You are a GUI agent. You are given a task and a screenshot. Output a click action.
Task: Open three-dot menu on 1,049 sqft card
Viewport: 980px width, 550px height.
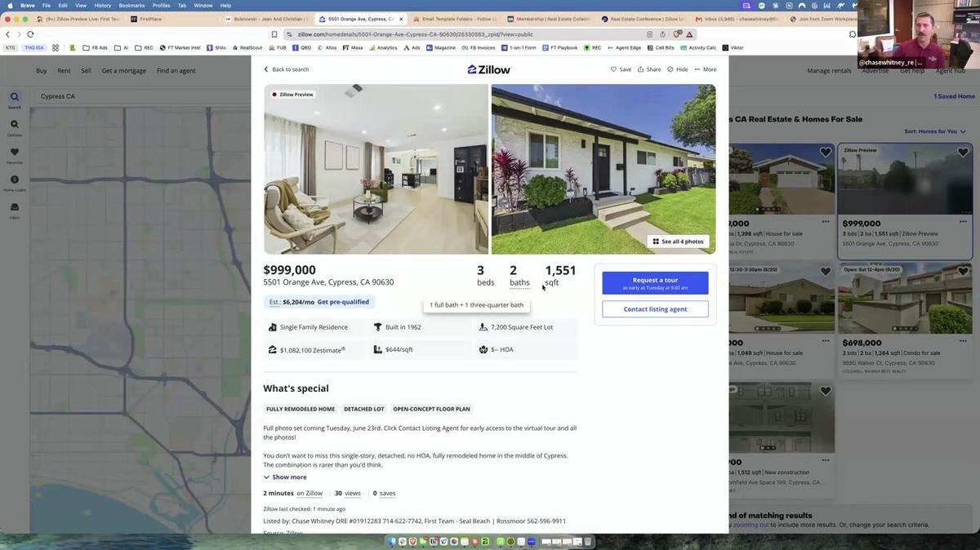[826, 342]
